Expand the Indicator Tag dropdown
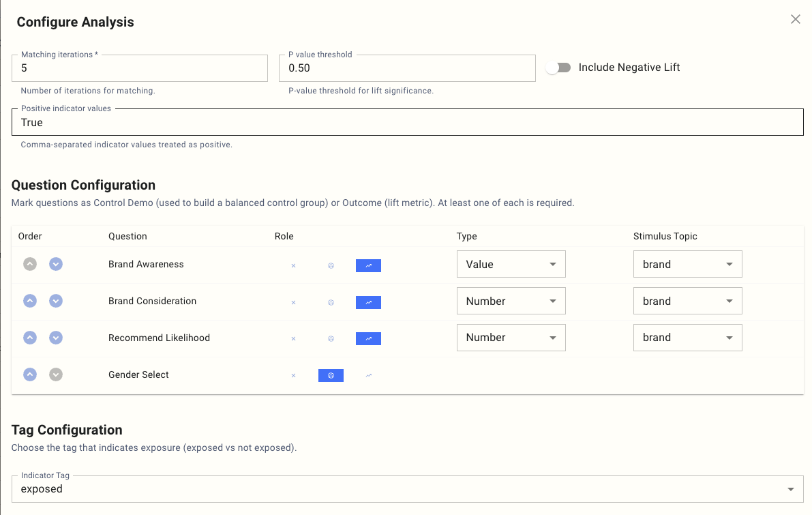 (x=407, y=489)
